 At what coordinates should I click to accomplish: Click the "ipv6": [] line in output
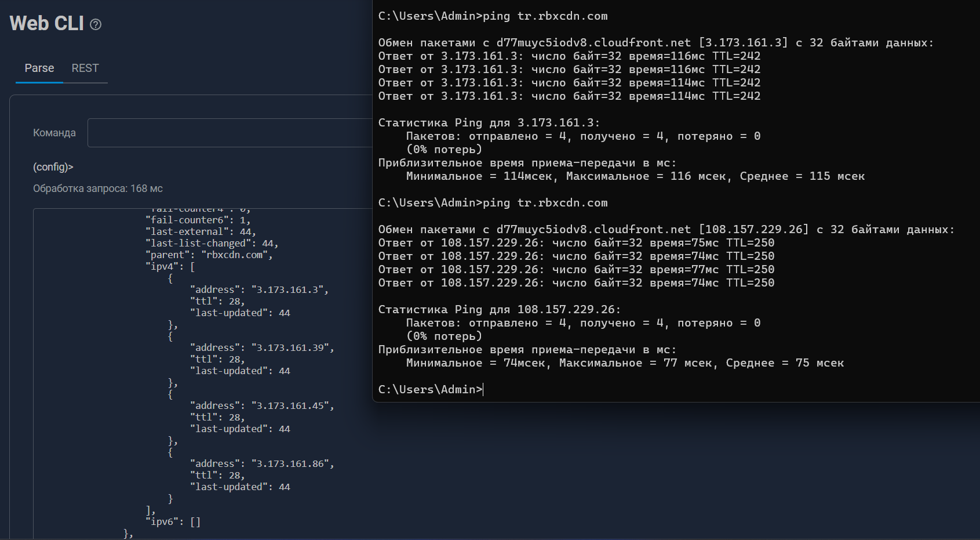[173, 522]
